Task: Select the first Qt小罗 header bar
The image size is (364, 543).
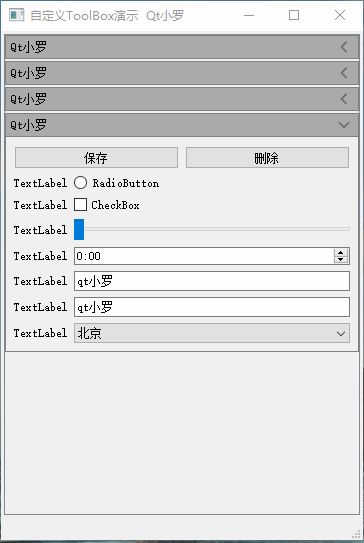Action: pos(182,47)
